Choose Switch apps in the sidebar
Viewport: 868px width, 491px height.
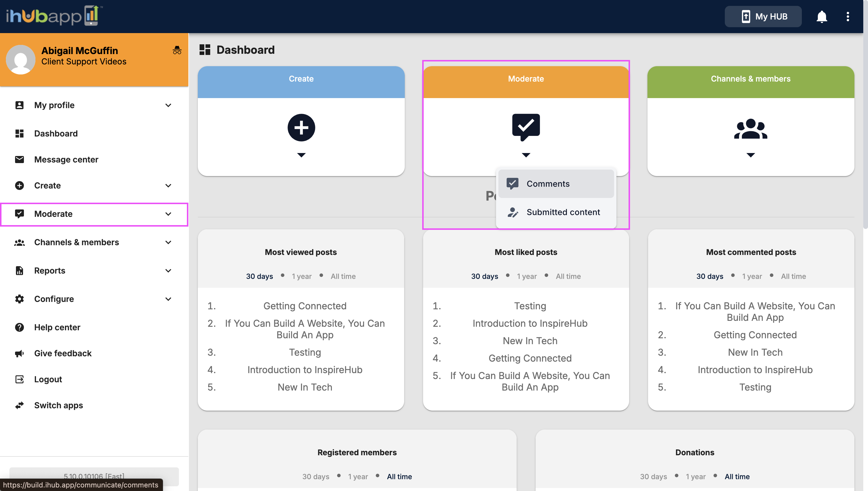[94, 405]
